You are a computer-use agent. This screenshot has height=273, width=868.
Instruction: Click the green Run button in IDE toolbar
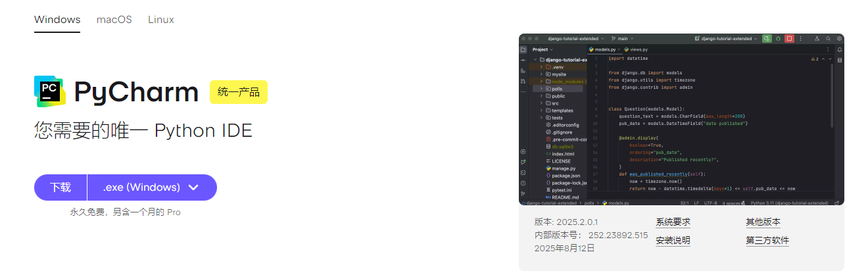pyautogui.click(x=767, y=39)
